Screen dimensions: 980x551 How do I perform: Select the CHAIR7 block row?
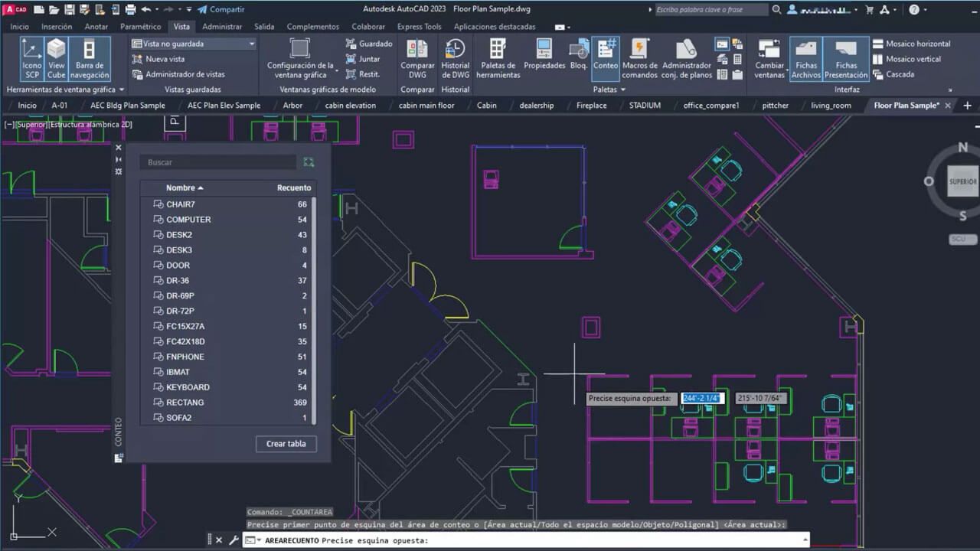227,204
